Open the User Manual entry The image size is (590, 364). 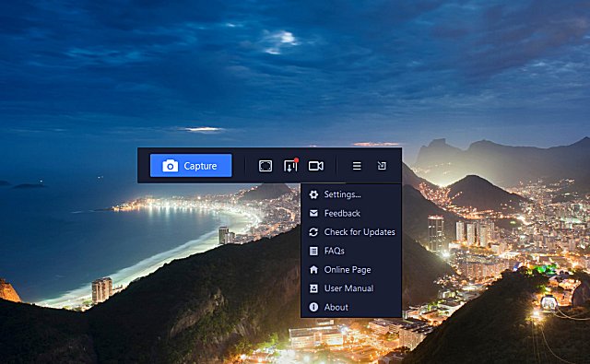click(348, 288)
